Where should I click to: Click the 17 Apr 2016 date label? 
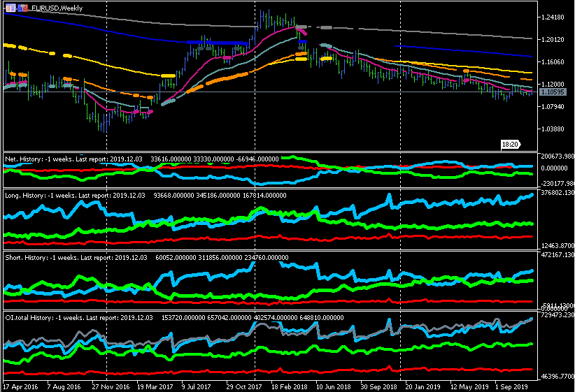(x=20, y=386)
